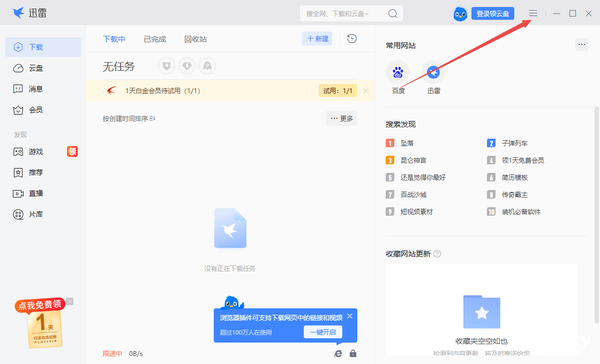The width and height of the screenshot is (600, 364).
Task: Switch to the 已完成 tab
Action: pos(155,39)
